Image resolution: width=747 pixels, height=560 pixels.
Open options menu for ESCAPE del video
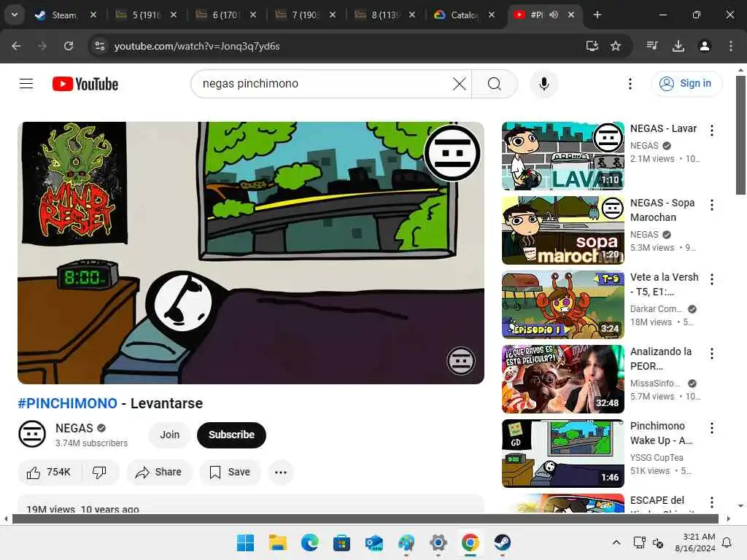pos(712,502)
